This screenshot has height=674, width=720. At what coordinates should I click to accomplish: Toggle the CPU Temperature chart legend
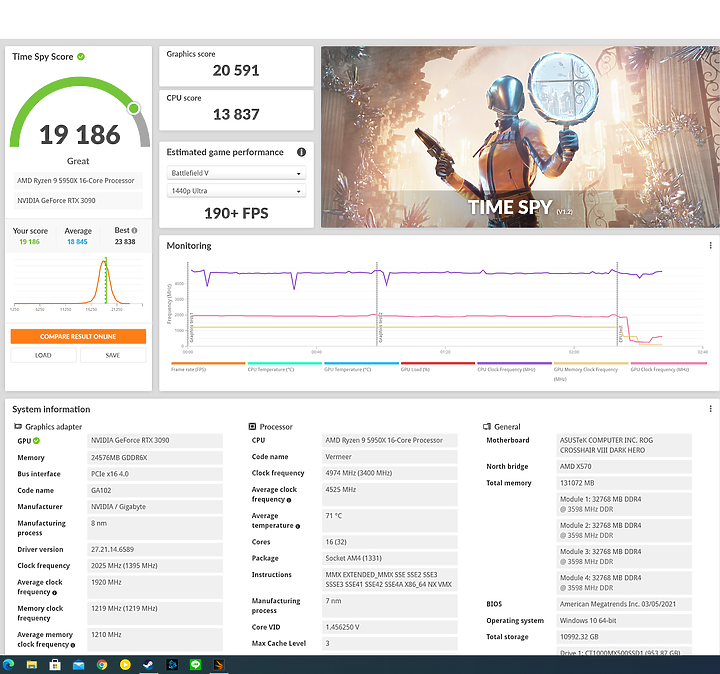pos(285,367)
